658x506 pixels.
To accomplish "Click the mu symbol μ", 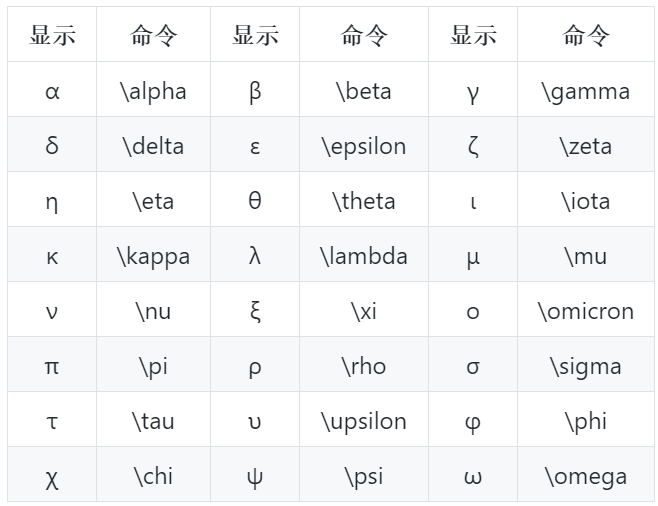I will (x=473, y=258).
